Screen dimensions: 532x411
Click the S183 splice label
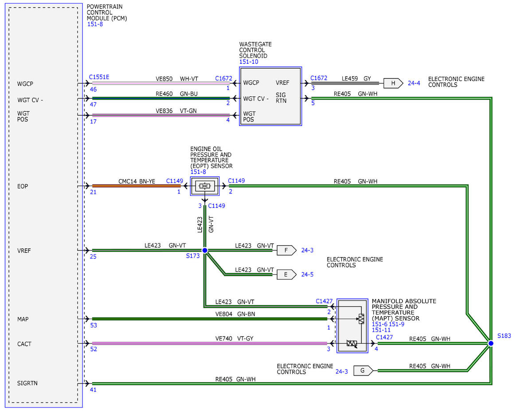click(x=504, y=336)
